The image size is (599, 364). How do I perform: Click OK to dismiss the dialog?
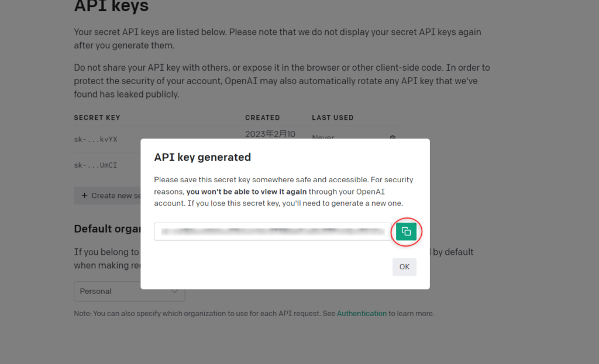(x=404, y=266)
